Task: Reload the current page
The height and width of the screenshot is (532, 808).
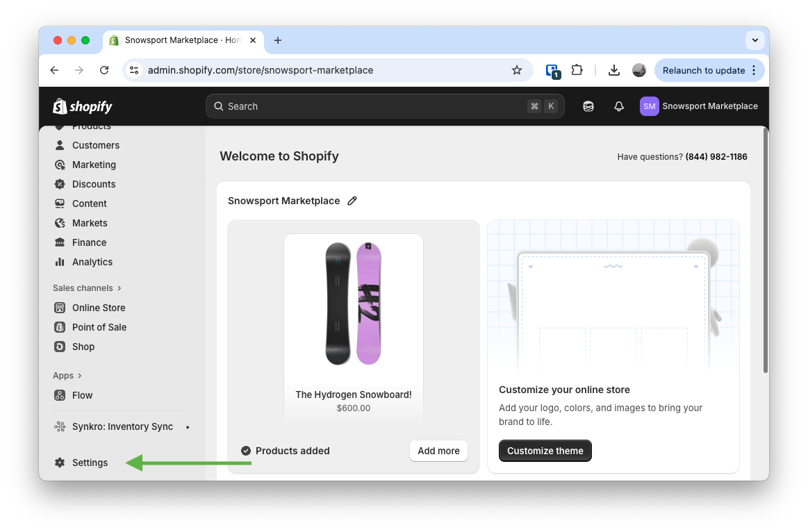Action: tap(104, 70)
